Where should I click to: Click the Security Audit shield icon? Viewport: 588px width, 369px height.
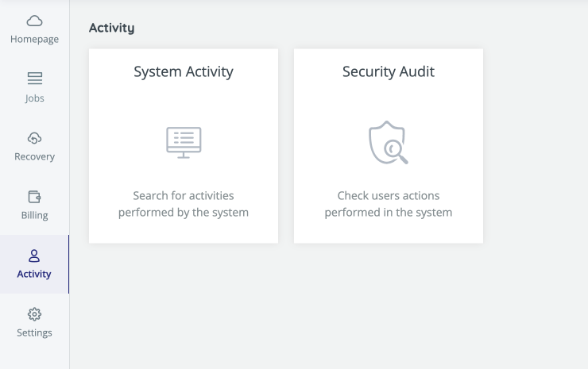click(389, 142)
